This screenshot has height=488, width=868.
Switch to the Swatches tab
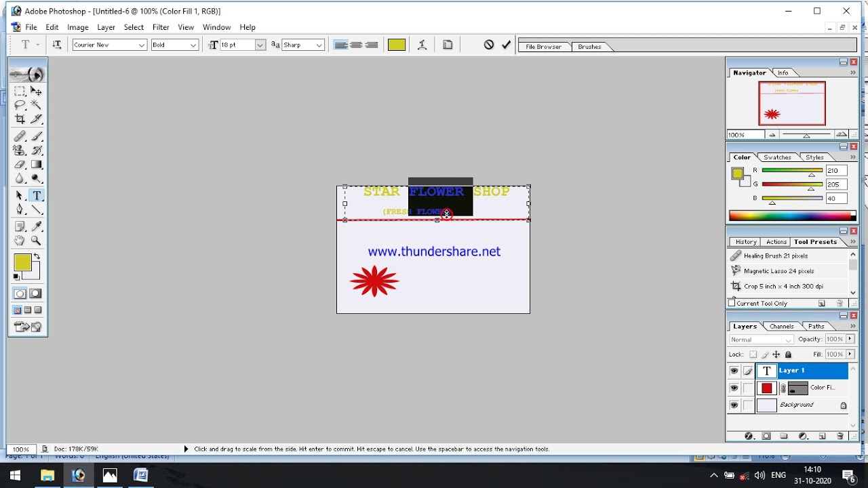click(777, 157)
